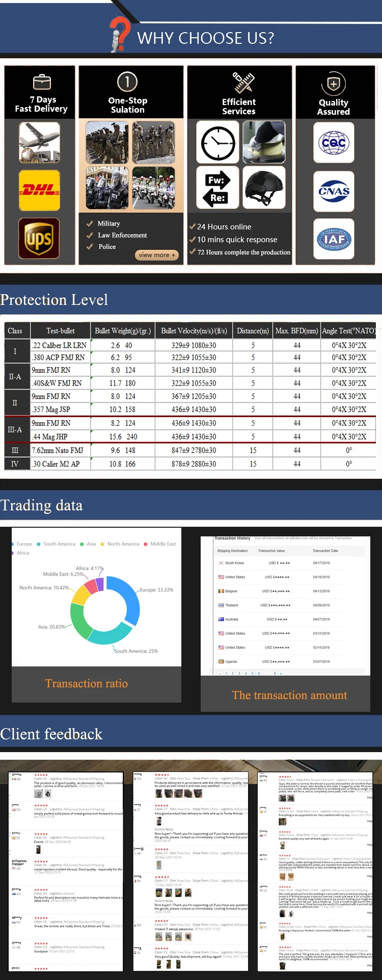Click the CNAS certification logo
382x980 pixels.
point(334,192)
